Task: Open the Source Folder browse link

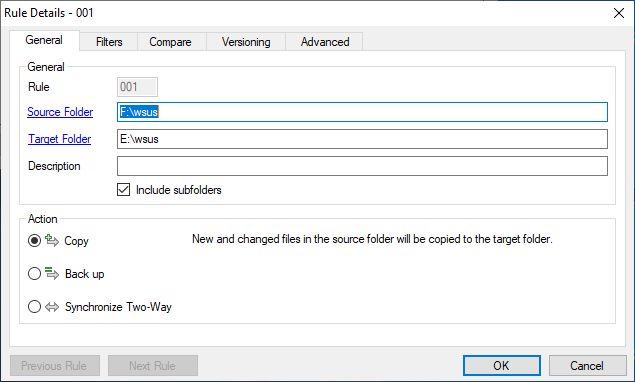Action: (x=60, y=112)
